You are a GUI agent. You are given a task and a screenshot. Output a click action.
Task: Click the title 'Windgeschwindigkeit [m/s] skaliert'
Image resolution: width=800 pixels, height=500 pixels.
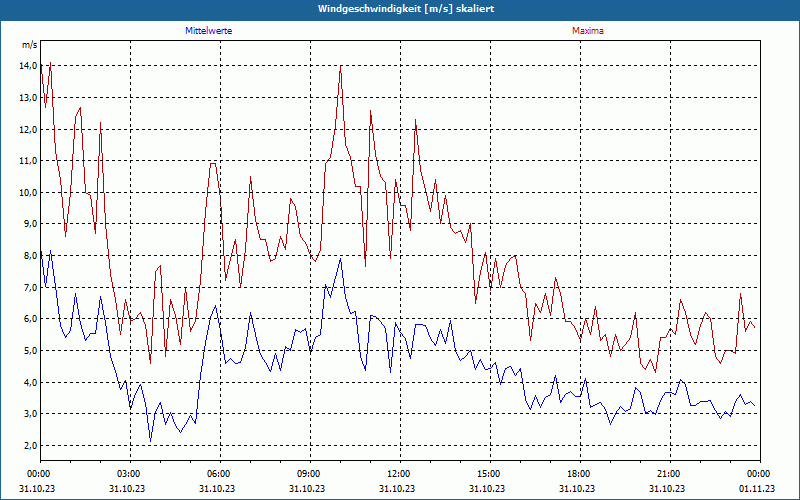pyautogui.click(x=406, y=9)
